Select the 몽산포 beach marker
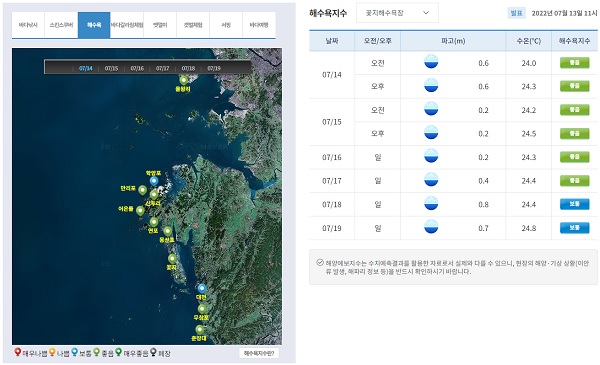This screenshot has height=365, width=600. [x=168, y=231]
